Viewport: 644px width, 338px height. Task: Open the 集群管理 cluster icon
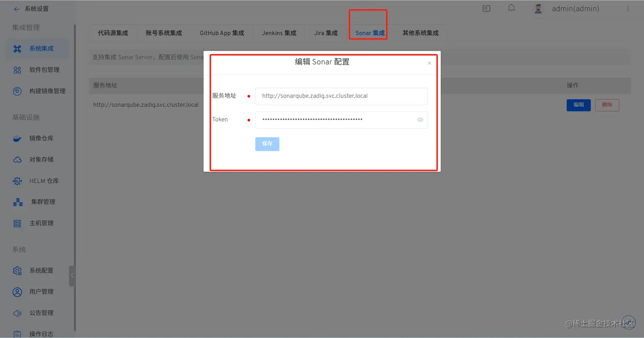pyautogui.click(x=18, y=202)
